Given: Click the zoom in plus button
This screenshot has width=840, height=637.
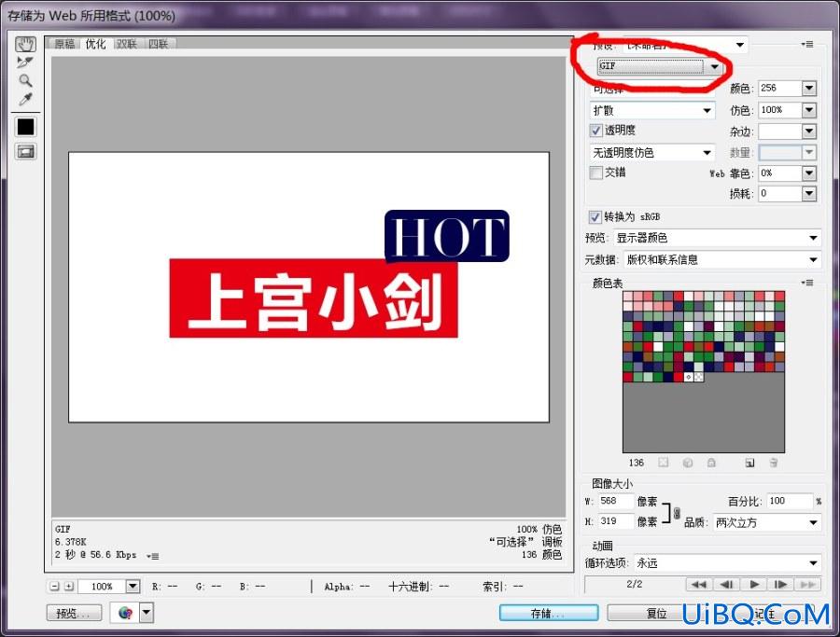Looking at the screenshot, I should (x=68, y=586).
